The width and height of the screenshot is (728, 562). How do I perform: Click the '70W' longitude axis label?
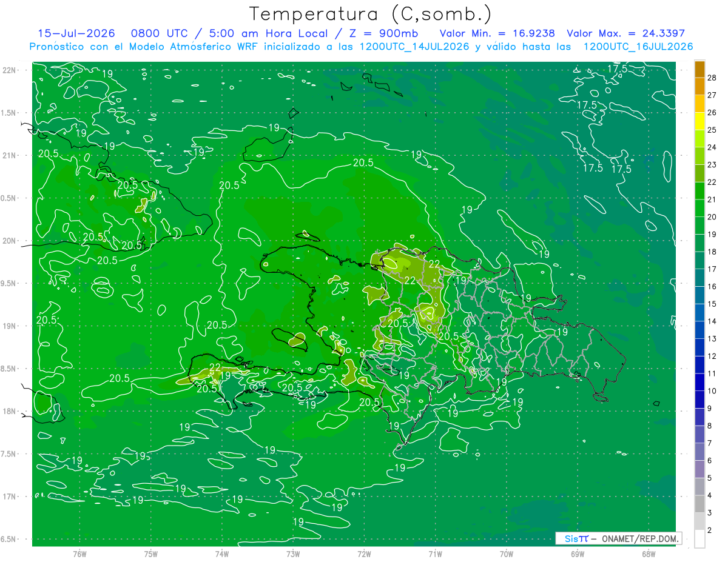pyautogui.click(x=507, y=554)
